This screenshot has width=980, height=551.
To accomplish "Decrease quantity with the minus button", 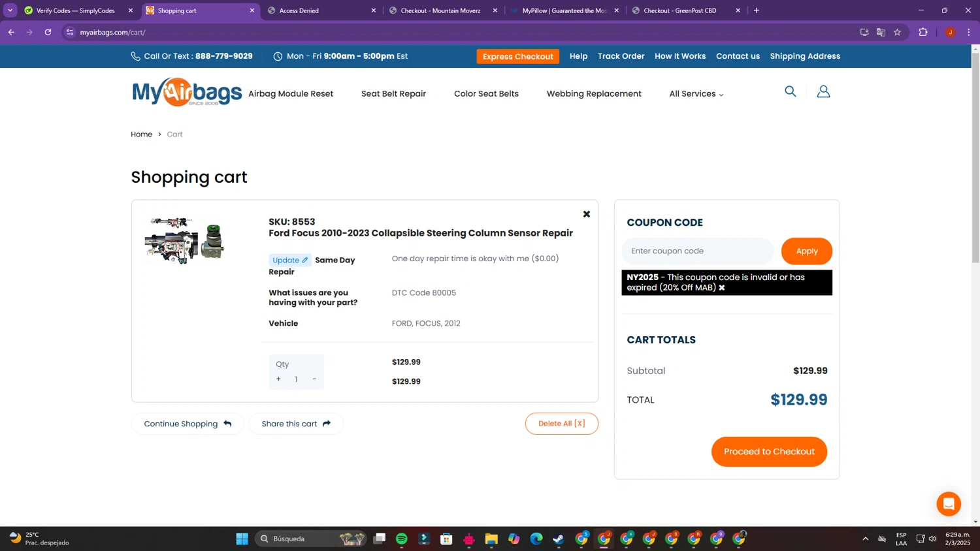I will (314, 379).
